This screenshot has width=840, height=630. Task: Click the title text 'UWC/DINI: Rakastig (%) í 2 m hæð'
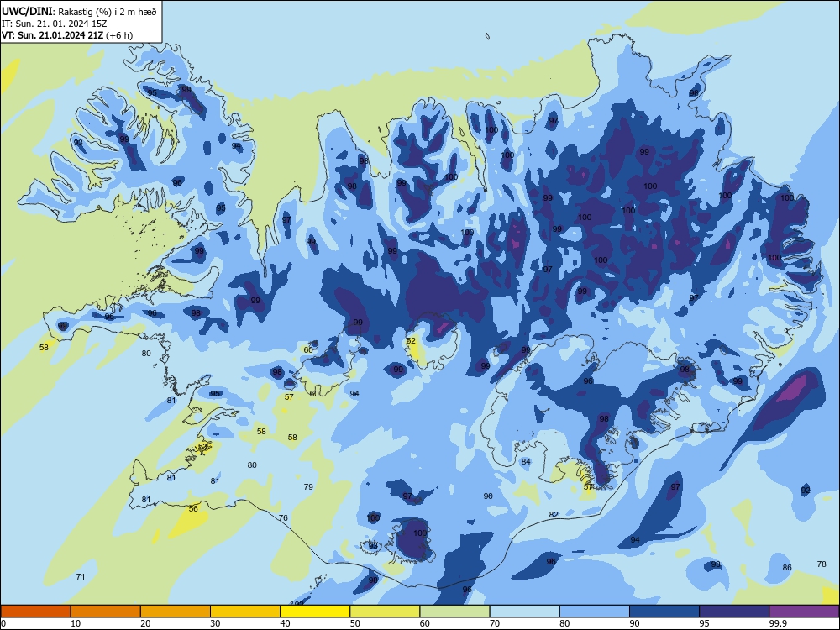[x=79, y=11]
